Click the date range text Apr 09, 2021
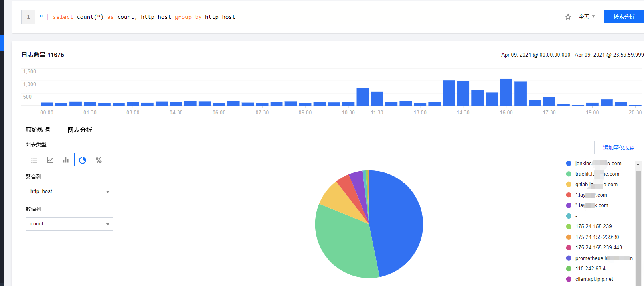 click(572, 55)
